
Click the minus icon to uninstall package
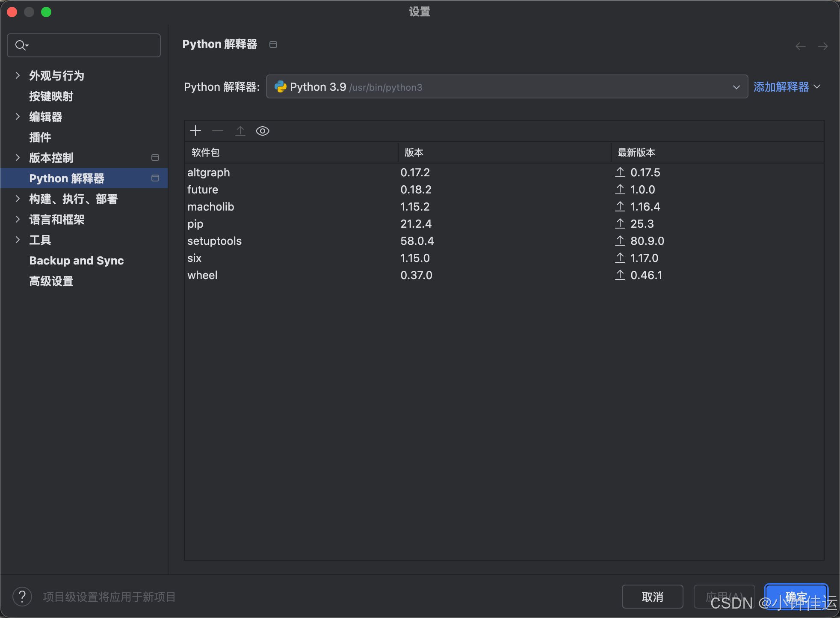[218, 131]
